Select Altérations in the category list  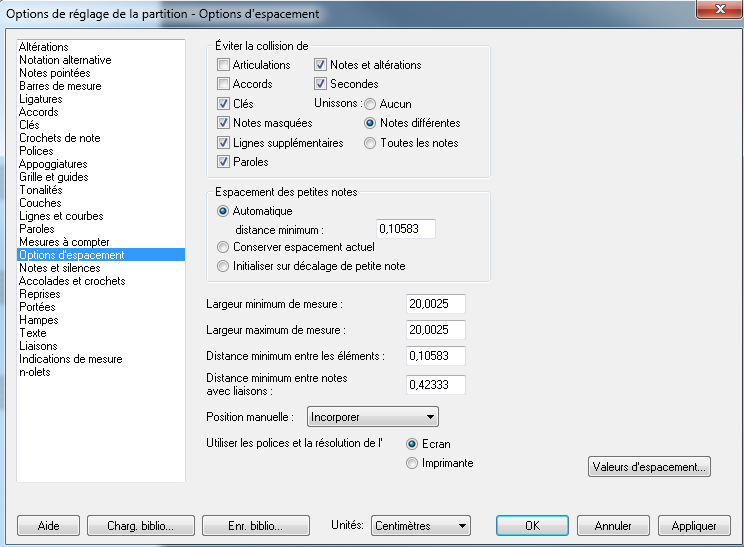pos(44,47)
